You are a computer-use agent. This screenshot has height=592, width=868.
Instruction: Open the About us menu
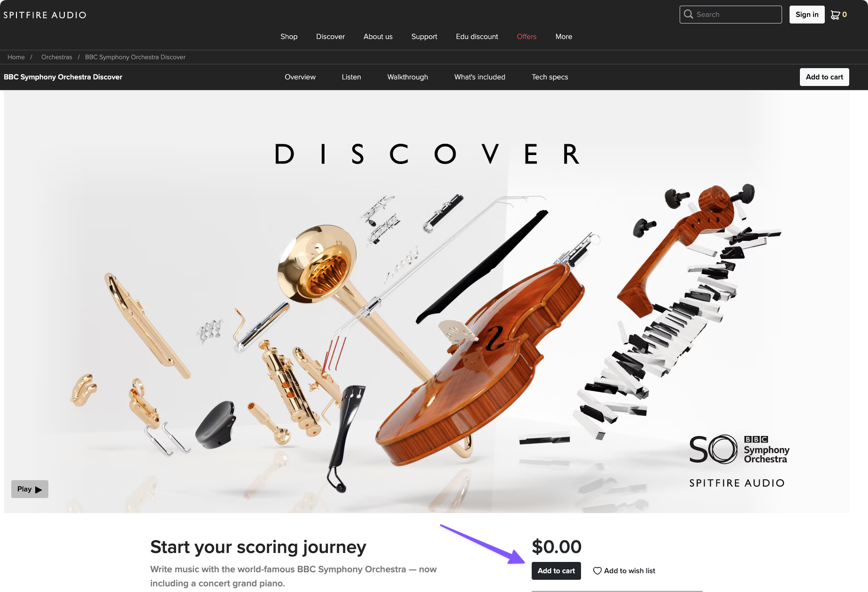pyautogui.click(x=378, y=37)
